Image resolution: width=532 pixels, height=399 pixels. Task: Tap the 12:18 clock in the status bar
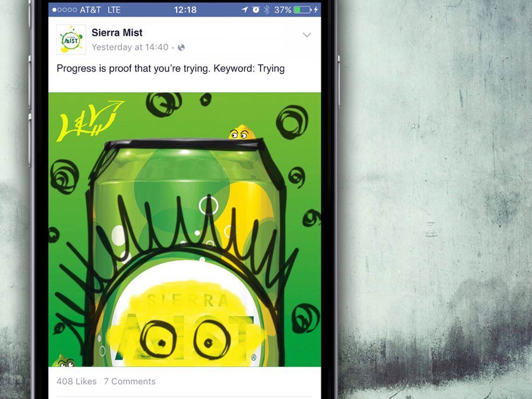pos(185,10)
